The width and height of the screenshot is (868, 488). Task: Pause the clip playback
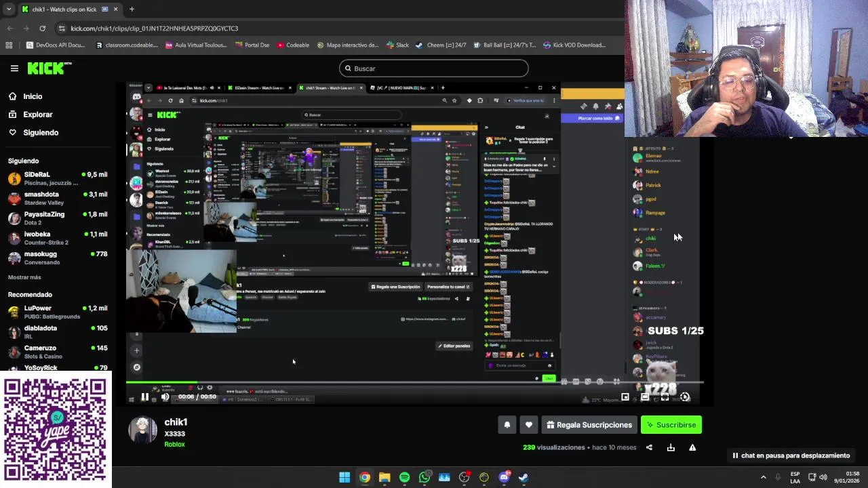[x=144, y=397]
